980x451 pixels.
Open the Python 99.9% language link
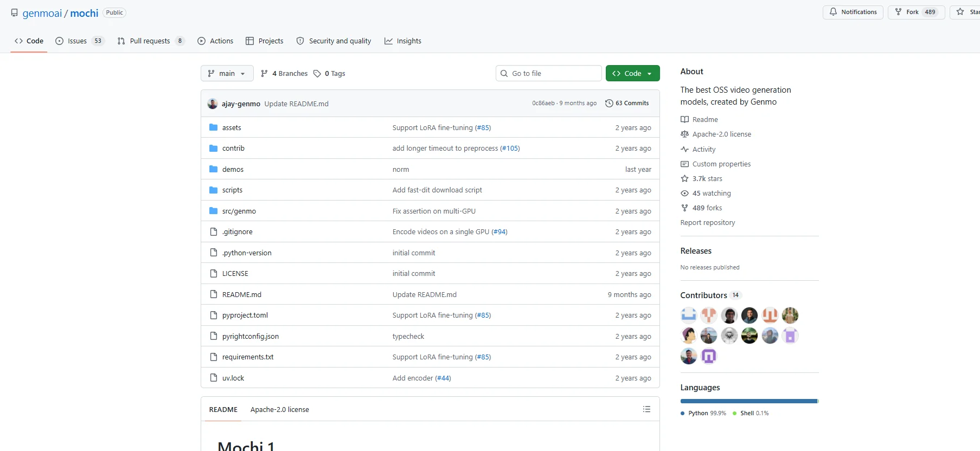[x=703, y=413]
